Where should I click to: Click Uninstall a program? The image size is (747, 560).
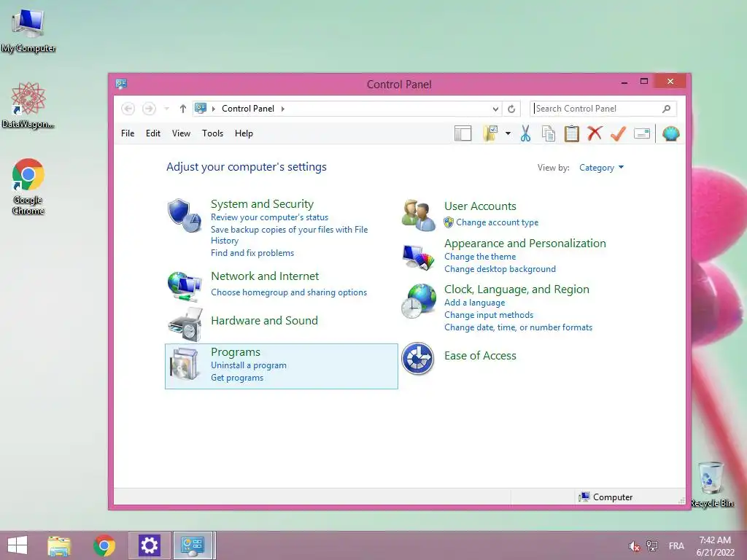pos(249,365)
